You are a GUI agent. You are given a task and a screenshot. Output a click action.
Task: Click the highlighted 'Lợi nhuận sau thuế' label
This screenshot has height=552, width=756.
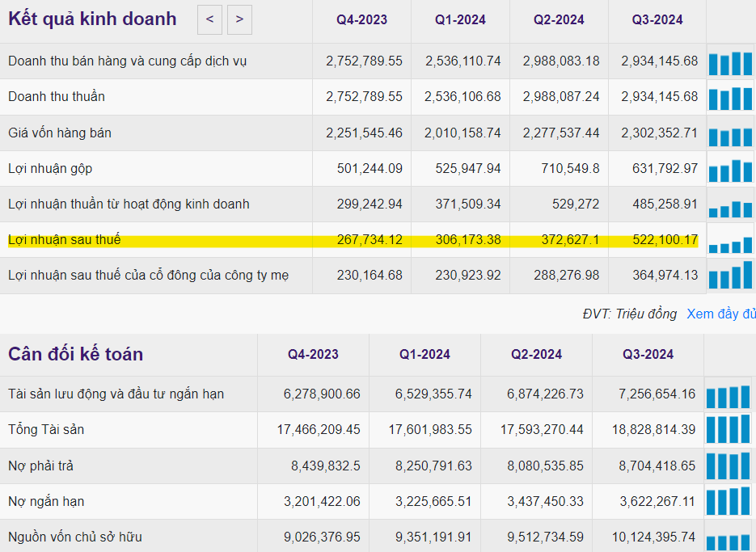click(64, 239)
